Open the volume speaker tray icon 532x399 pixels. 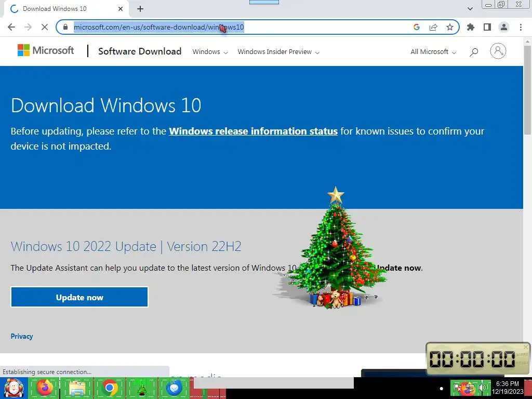(482, 388)
